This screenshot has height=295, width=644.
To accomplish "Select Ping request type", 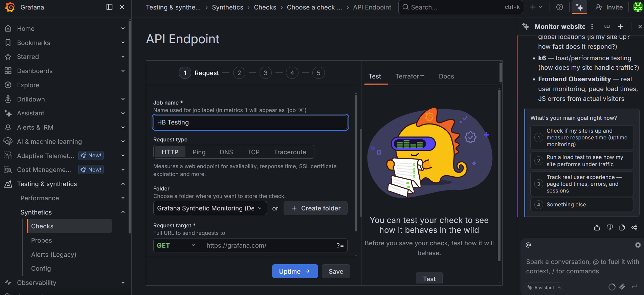I will [199, 152].
